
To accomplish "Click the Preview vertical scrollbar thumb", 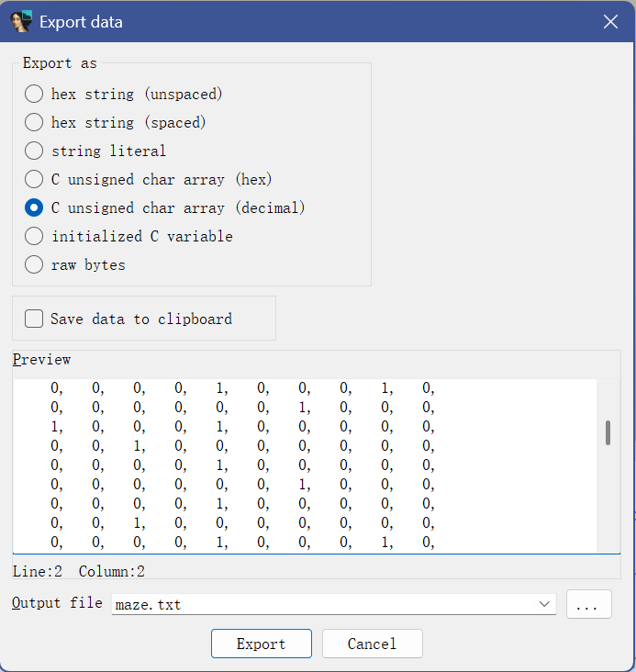I will click(608, 432).
